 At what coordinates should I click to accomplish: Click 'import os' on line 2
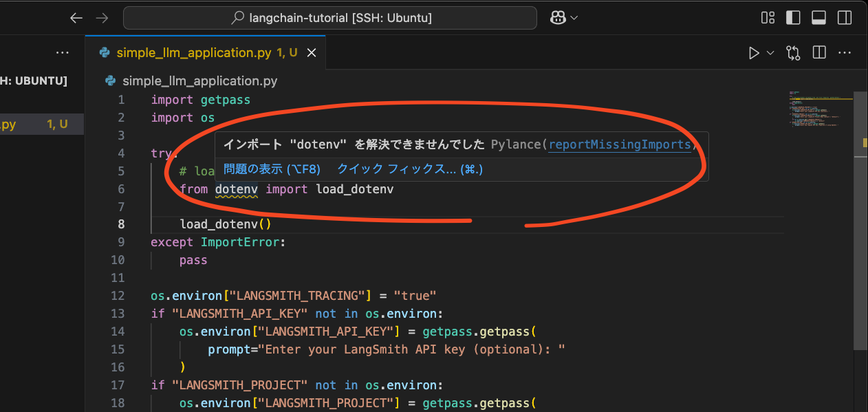(183, 118)
